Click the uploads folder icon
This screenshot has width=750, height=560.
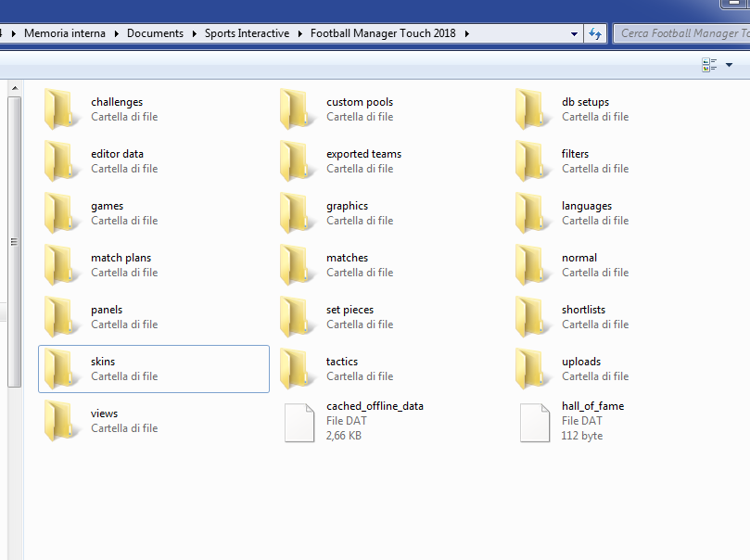[532, 369]
